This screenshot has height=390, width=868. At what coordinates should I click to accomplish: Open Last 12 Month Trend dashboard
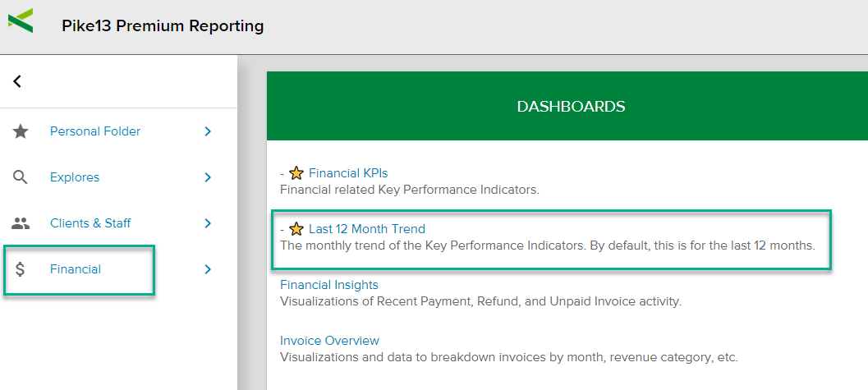(x=367, y=229)
